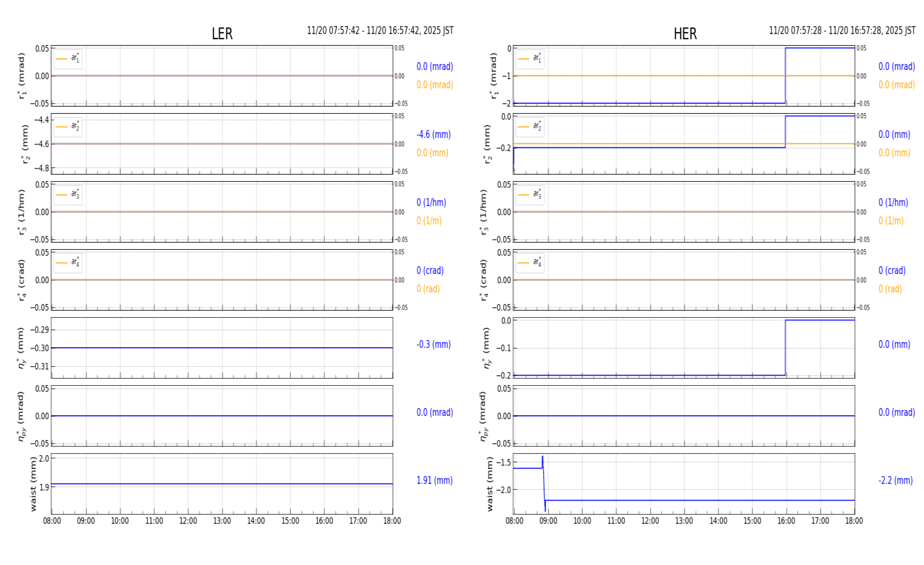Click the HER r3* (1/hm) axis label

pos(484,212)
